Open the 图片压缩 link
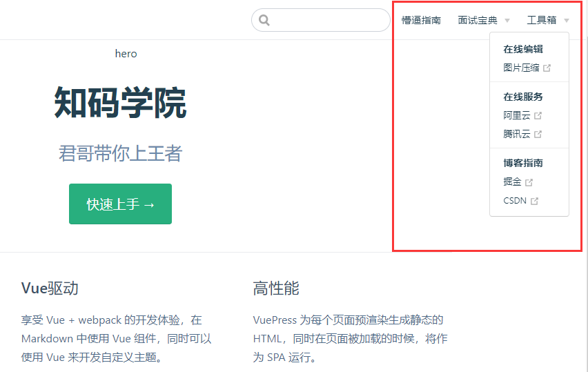Screen dimensions: 588x372 click(x=521, y=68)
